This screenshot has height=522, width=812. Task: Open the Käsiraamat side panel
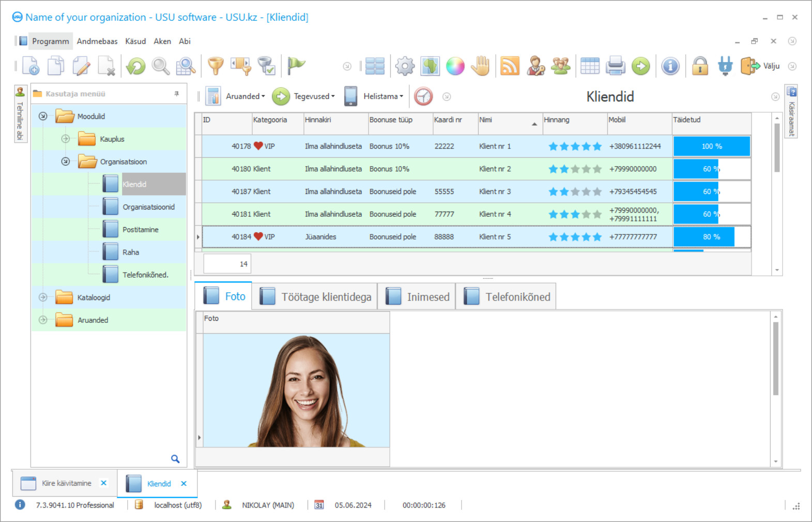(791, 111)
